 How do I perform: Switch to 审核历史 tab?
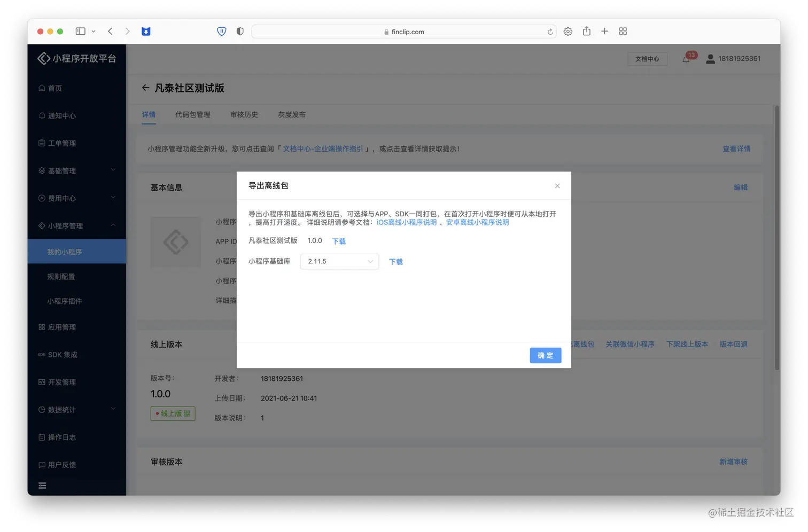(x=244, y=115)
